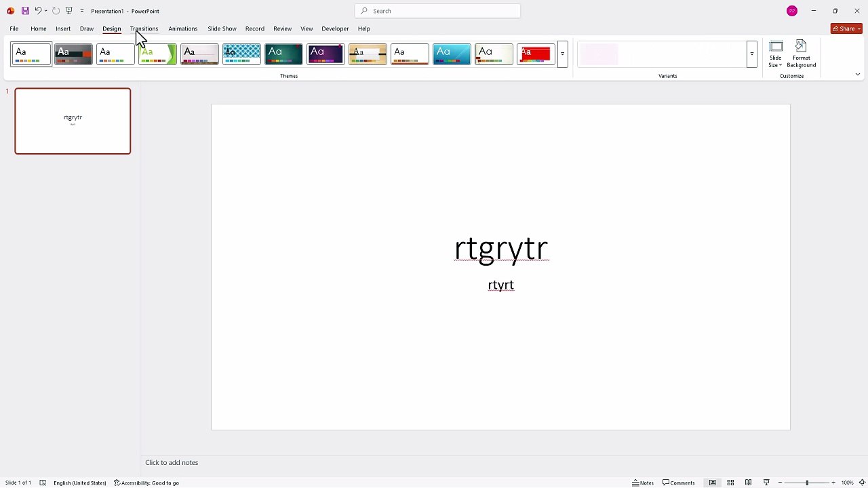
Task: Click the Redo/Repeat icon
Action: 56,11
